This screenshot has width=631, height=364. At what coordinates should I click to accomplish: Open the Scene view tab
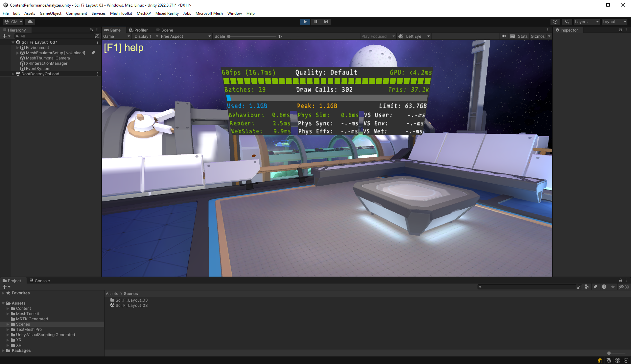point(166,30)
